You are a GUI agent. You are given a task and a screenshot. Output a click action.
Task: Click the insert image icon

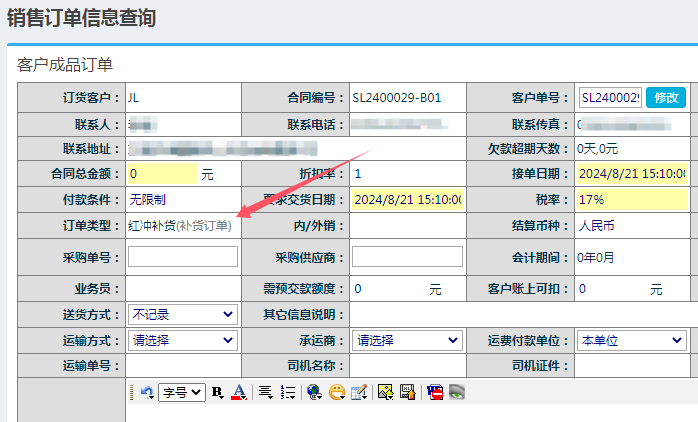click(385, 393)
